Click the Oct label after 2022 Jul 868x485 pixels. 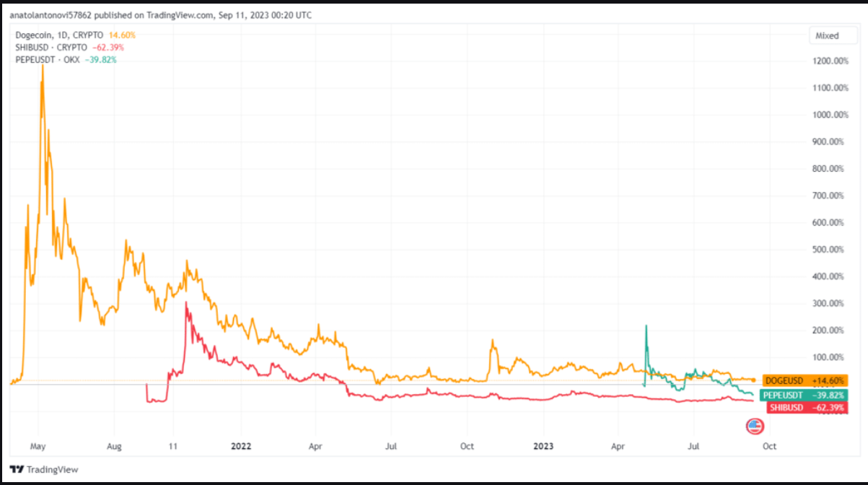tap(467, 446)
